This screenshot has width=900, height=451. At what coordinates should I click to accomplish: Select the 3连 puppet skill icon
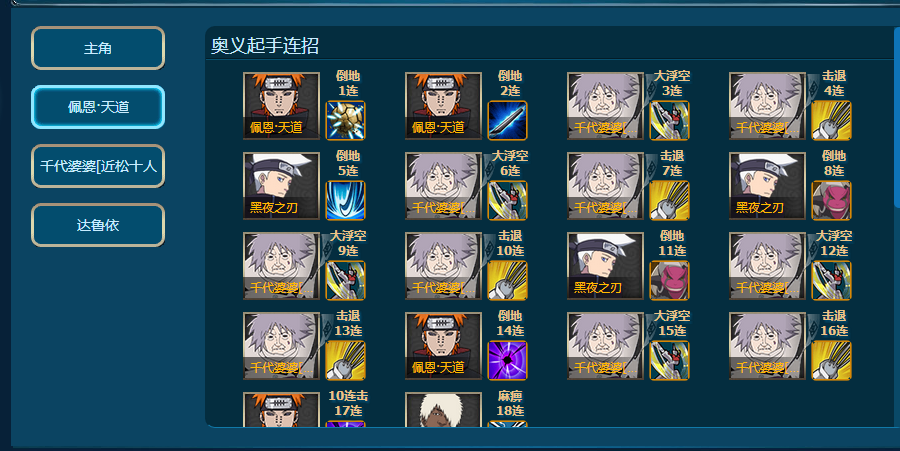pos(670,120)
